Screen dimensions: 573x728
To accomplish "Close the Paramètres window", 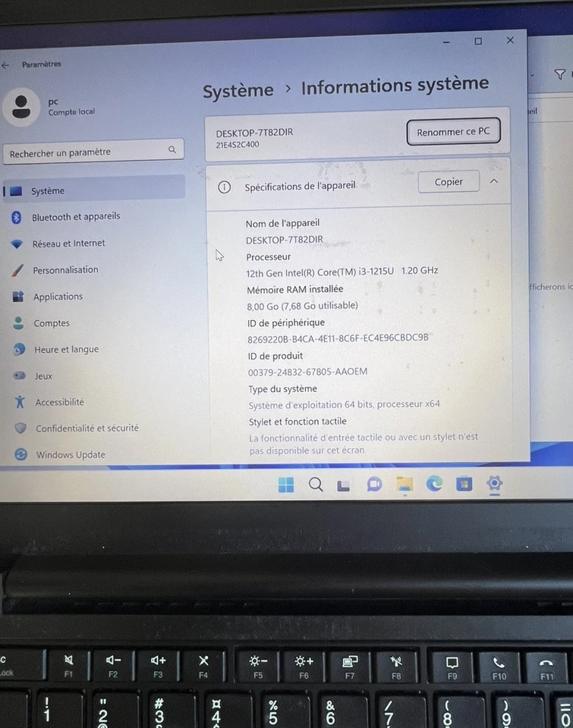I will pos(510,40).
